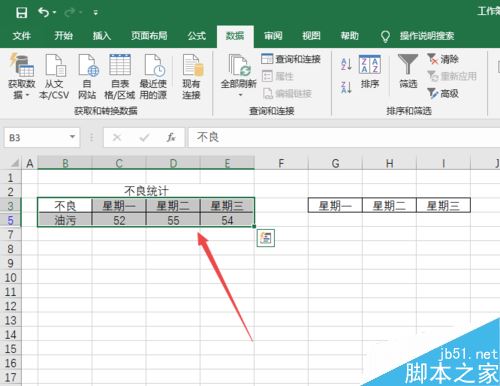Screen dimensions: 500x386
Task: Click the 重新应用 filter button
Action: tap(452, 76)
